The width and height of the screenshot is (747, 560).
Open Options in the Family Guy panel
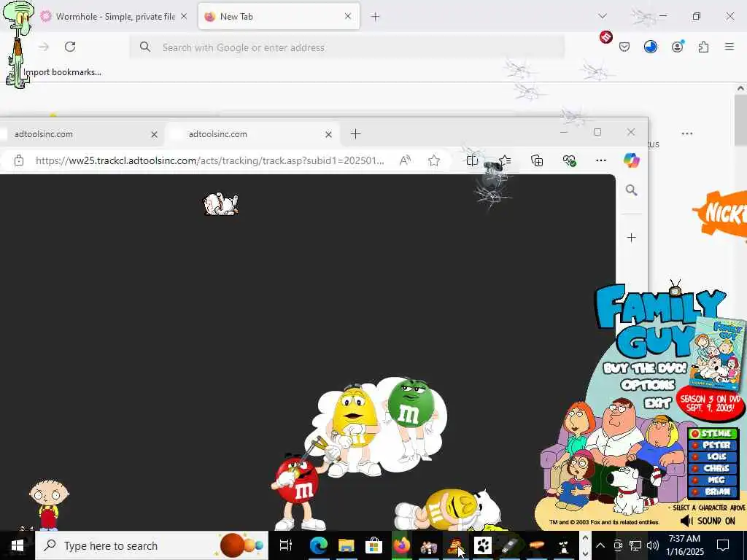click(648, 385)
